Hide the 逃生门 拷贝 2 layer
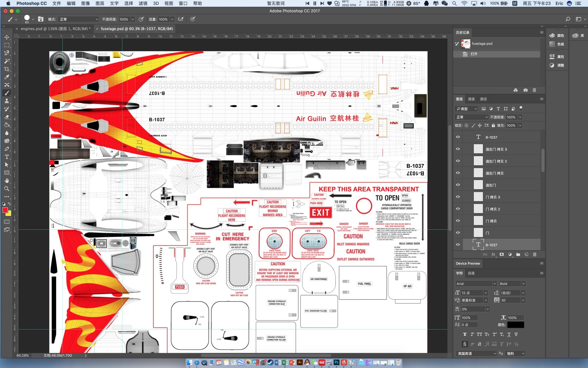 point(458,161)
